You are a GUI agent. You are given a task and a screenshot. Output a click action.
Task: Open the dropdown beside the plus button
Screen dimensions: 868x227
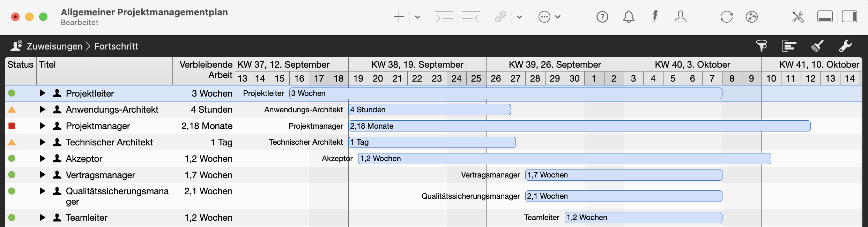[417, 17]
